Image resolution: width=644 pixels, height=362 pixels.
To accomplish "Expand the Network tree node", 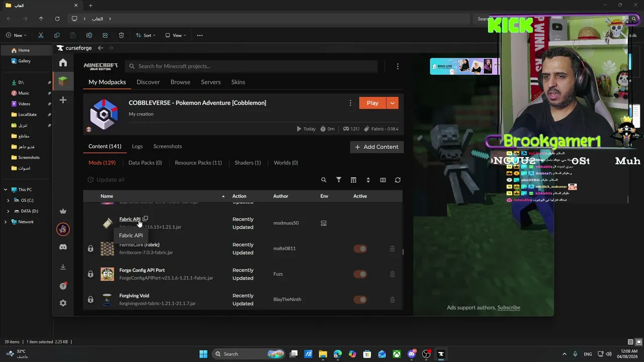I will click(6, 222).
